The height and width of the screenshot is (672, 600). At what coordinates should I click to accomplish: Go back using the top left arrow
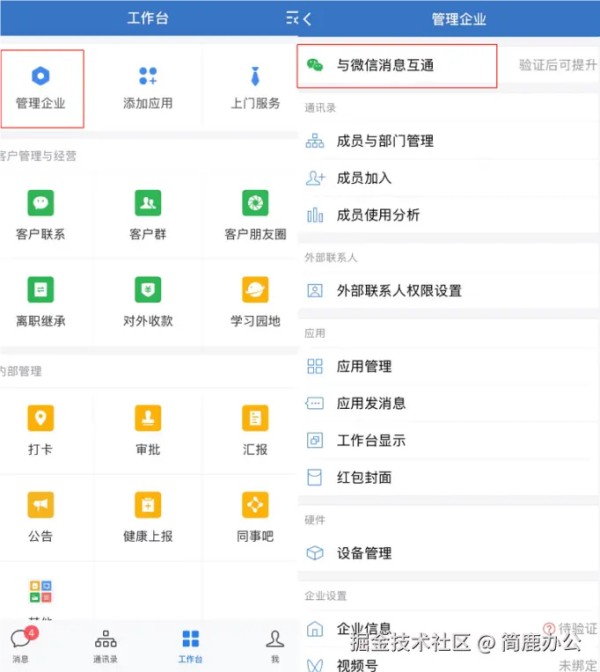coord(307,19)
